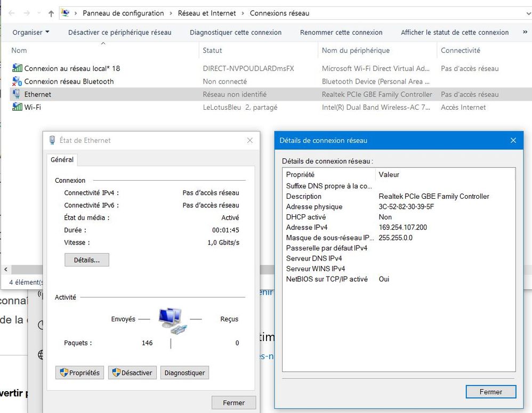The image size is (532, 413).
Task: Select the Bluetooth network connection icon
Action: pyautogui.click(x=18, y=82)
